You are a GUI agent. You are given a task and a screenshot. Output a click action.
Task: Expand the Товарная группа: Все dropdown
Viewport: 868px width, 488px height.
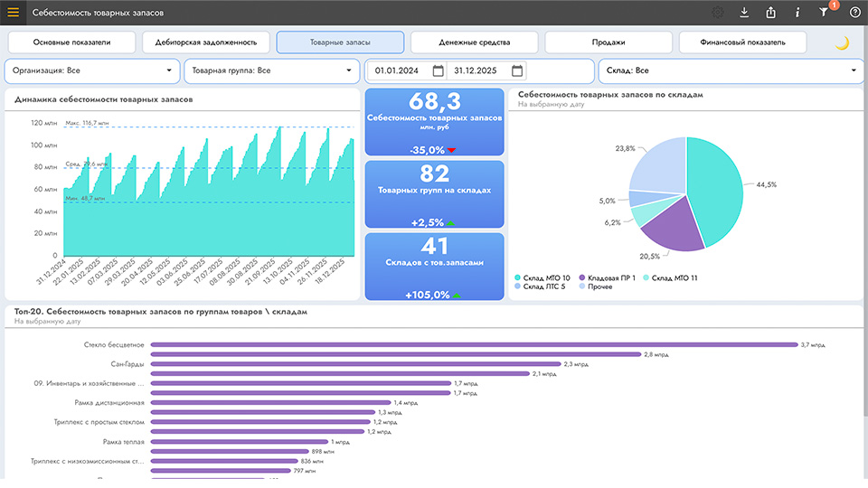[272, 70]
